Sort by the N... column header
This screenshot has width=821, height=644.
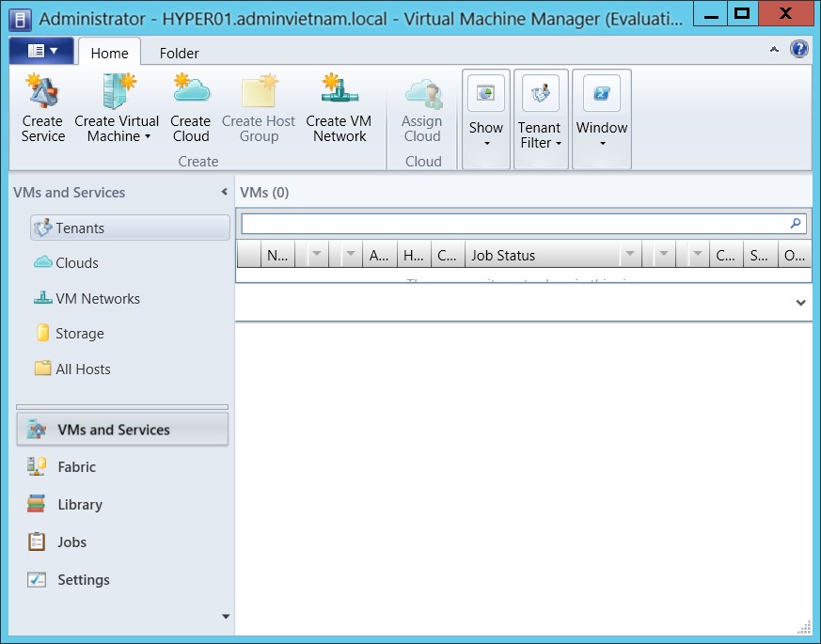(x=278, y=255)
